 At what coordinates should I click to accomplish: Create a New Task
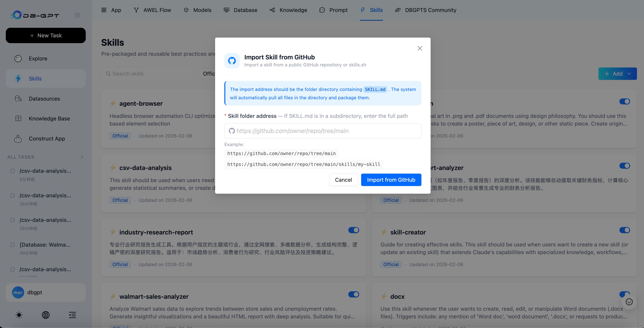tap(46, 35)
